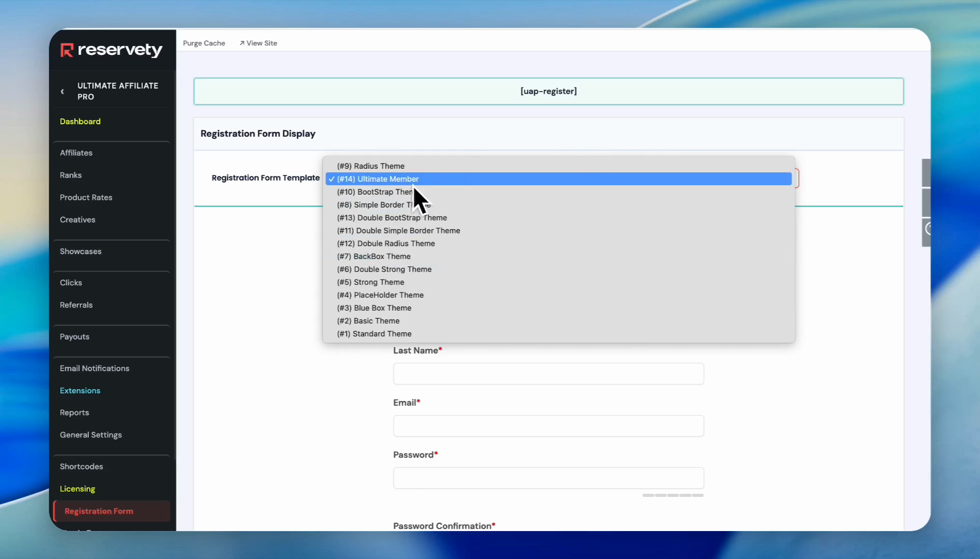Click the [uap-register] shortcode box

point(549,91)
